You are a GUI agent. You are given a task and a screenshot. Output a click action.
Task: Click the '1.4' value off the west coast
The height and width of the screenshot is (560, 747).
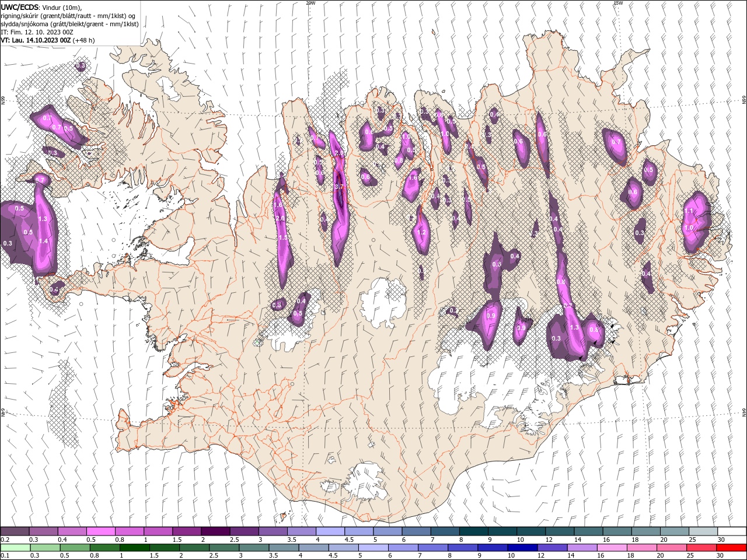tap(43, 241)
